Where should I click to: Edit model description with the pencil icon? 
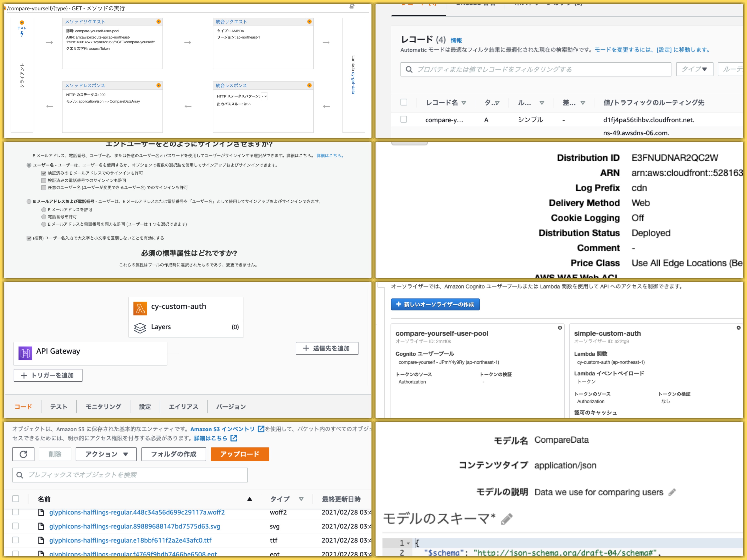[x=672, y=492]
